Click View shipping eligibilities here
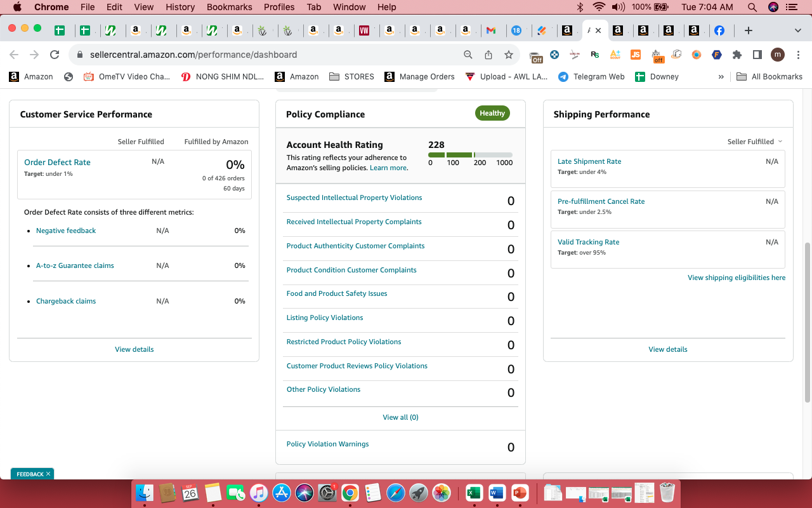 (737, 277)
